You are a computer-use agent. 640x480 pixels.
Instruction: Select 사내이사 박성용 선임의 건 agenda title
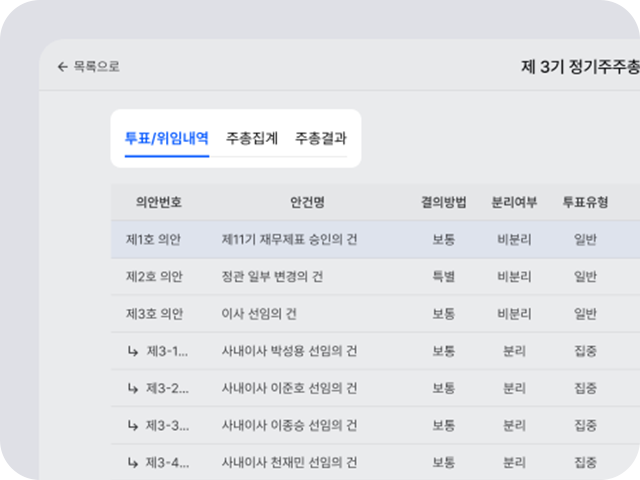point(289,351)
